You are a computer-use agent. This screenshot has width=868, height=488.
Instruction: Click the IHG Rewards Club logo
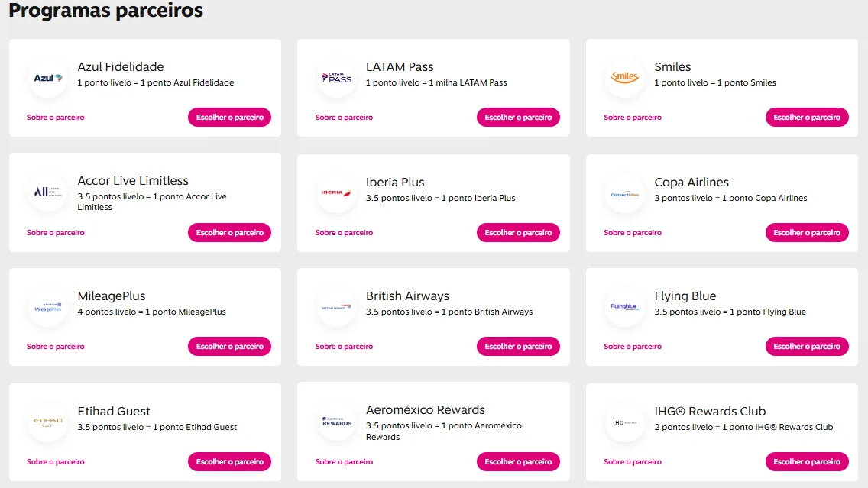click(x=624, y=422)
